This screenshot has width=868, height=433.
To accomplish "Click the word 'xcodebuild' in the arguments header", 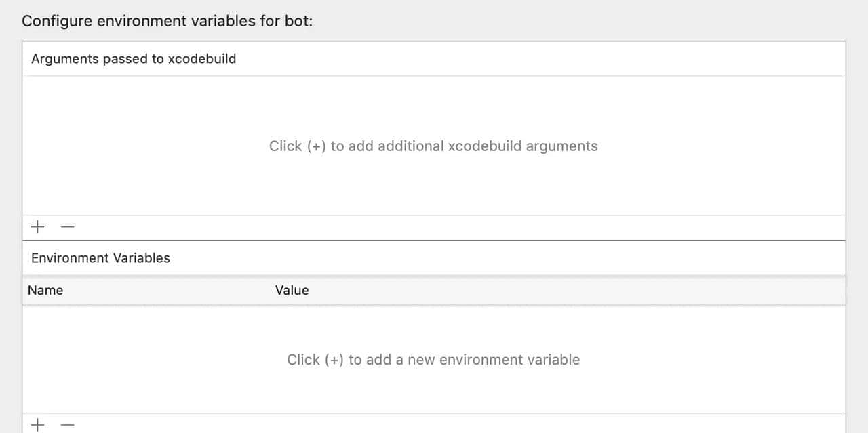I will [x=202, y=59].
